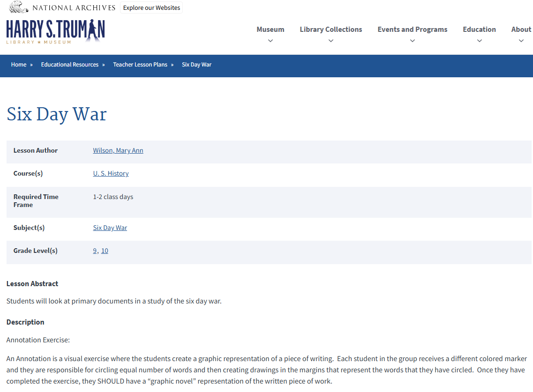Click the About menu item

click(521, 29)
